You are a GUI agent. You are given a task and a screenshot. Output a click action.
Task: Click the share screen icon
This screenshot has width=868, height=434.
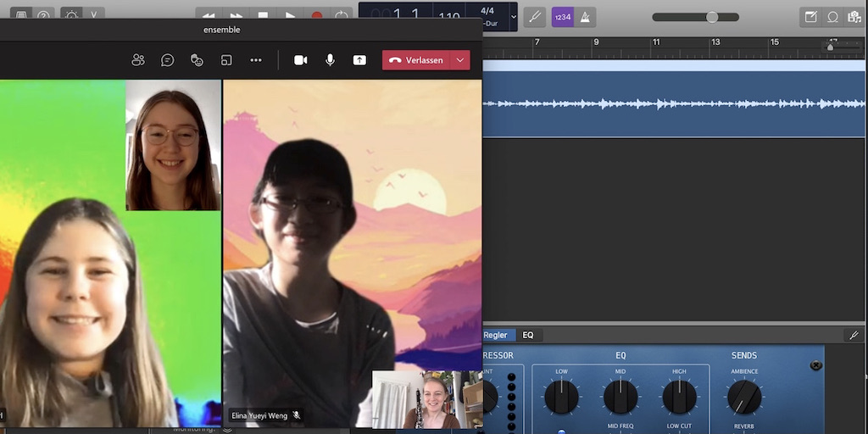pos(359,60)
